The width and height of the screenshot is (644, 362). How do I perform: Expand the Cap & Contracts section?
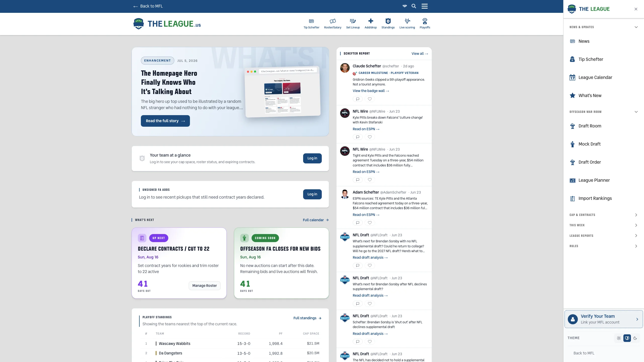pos(603,215)
